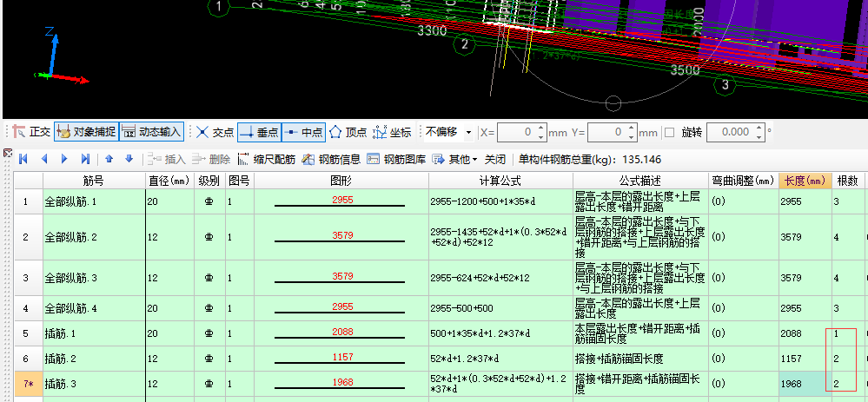Screen dimensions: 868x402
Task: Click 关闭 to close rebar panel
Action: pos(495,160)
